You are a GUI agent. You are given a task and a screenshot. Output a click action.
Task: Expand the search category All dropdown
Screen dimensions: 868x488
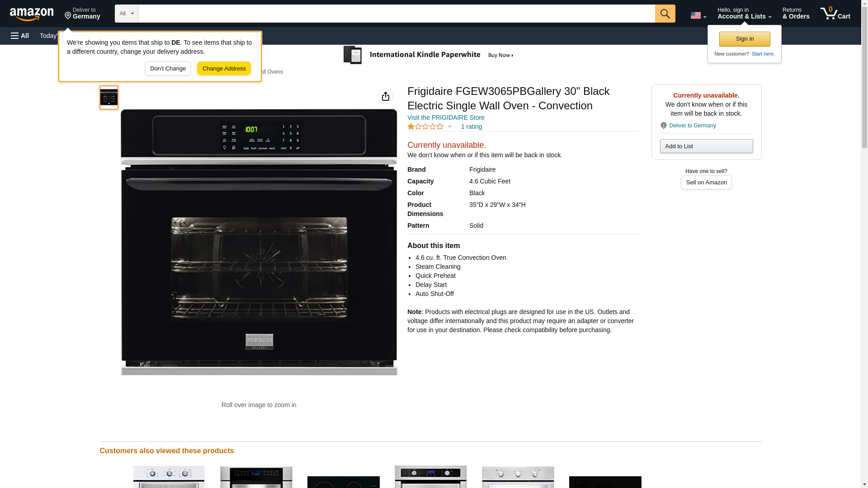(x=126, y=14)
